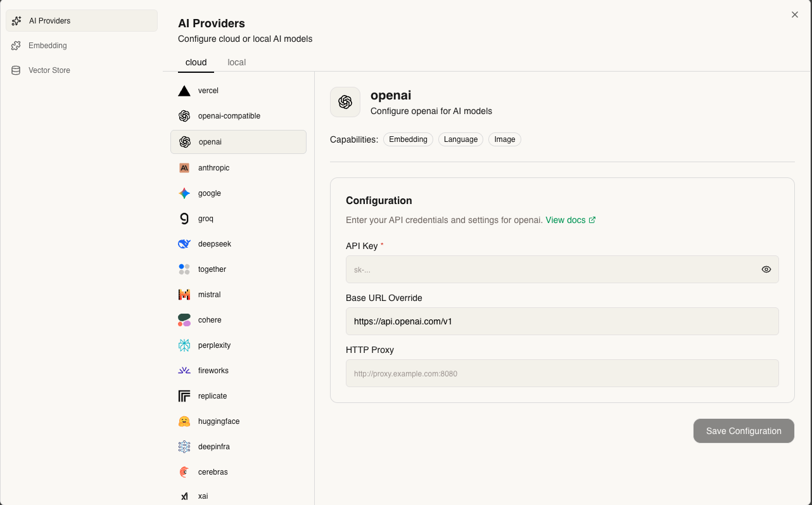The height and width of the screenshot is (505, 812).
Task: Click the mistral logo icon
Action: (184, 295)
